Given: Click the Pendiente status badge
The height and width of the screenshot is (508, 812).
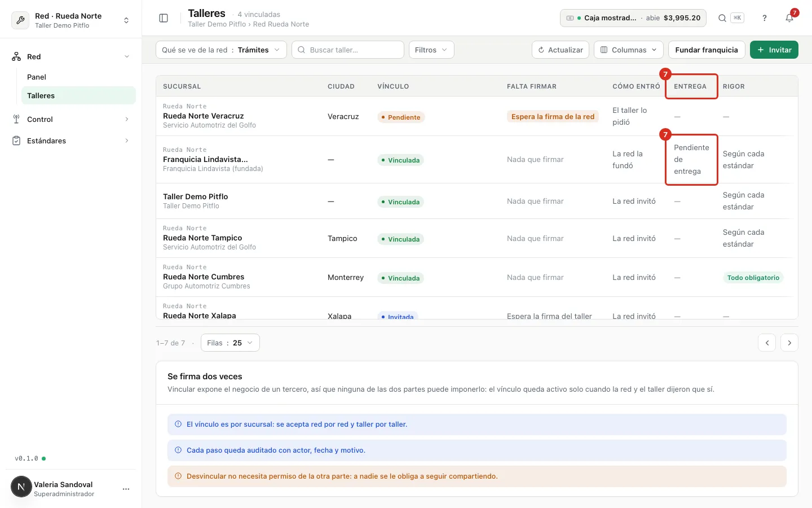Looking at the screenshot, I should 401,117.
